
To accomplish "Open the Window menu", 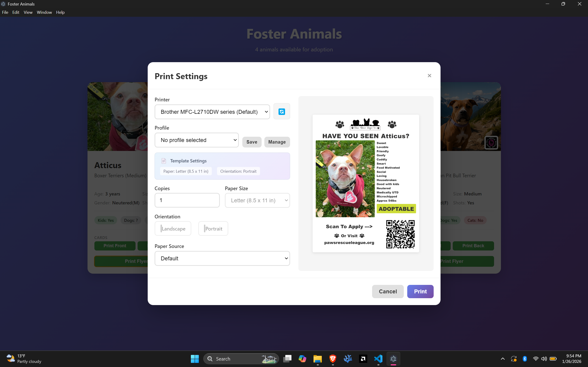I will [44, 12].
